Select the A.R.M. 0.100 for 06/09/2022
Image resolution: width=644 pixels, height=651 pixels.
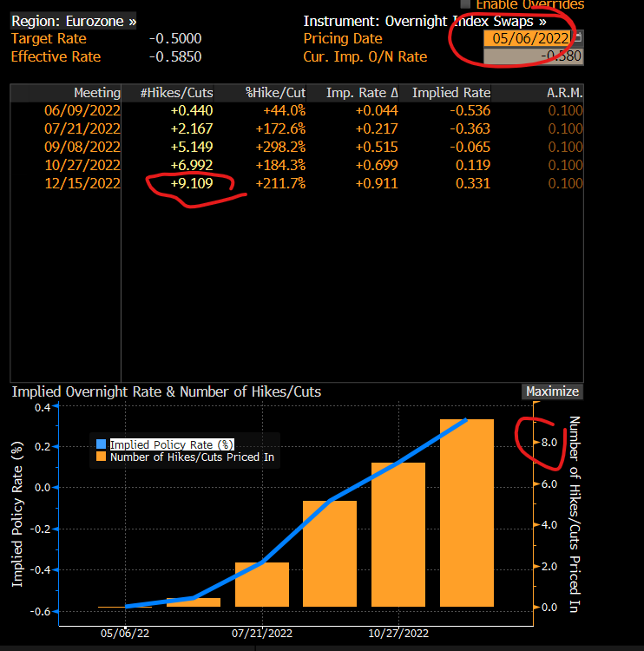(565, 110)
